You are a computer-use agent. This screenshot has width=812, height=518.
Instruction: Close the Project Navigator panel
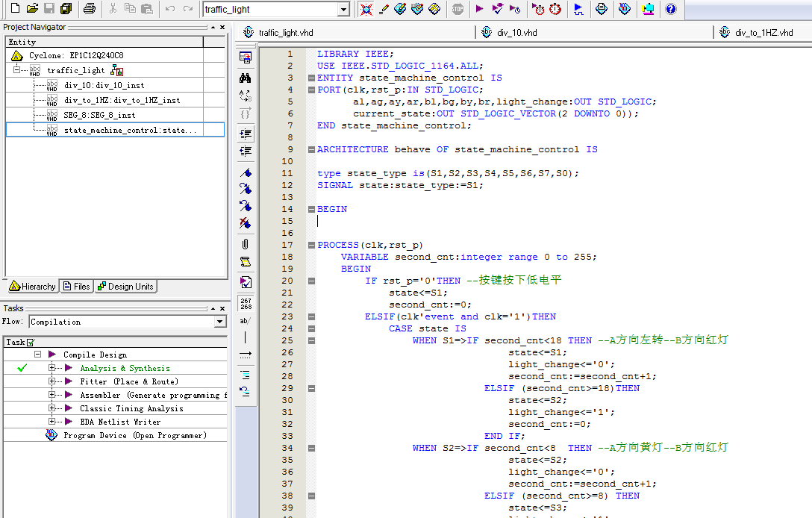222,27
